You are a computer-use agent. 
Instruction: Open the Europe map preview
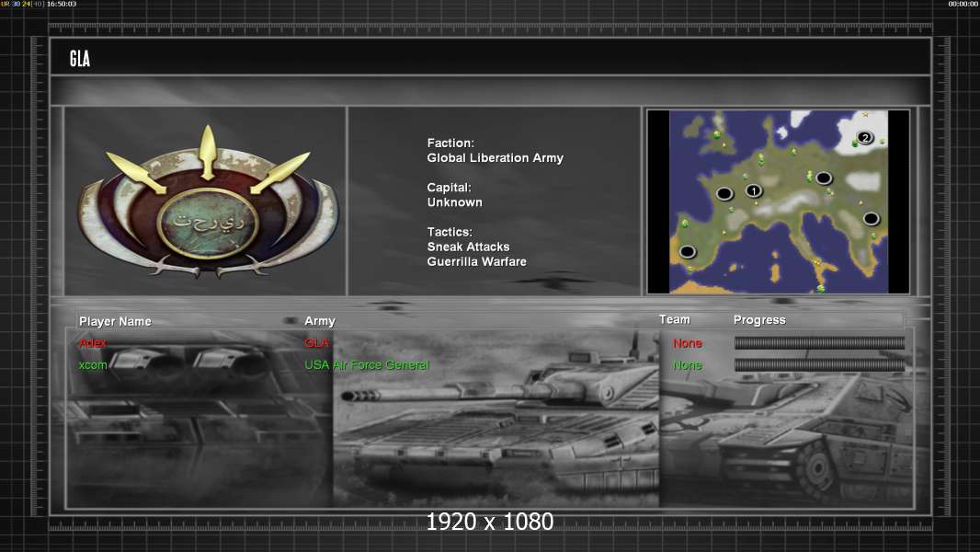click(x=778, y=201)
